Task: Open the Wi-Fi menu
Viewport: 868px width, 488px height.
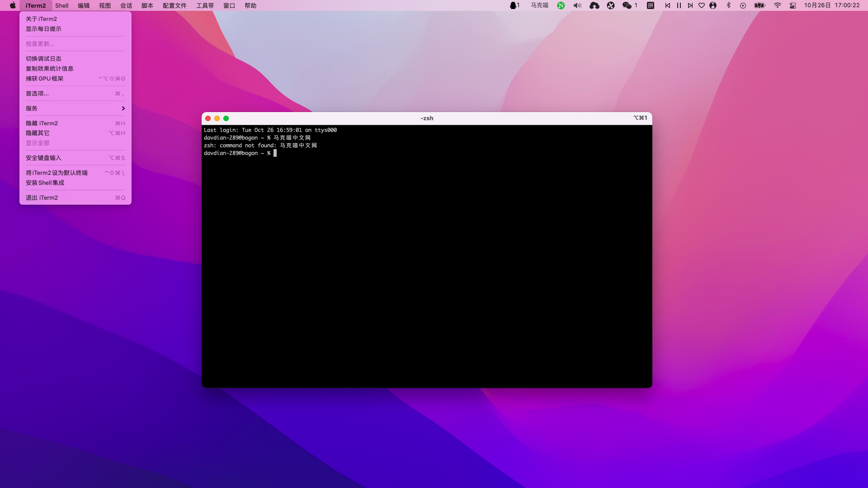Action: 778,5
